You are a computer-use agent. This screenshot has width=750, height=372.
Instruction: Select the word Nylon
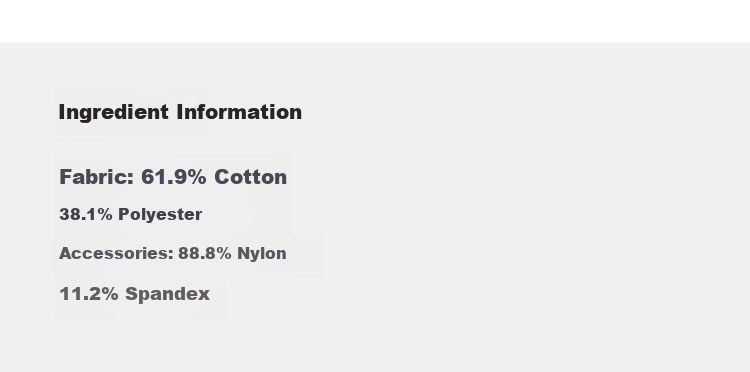[x=262, y=254]
